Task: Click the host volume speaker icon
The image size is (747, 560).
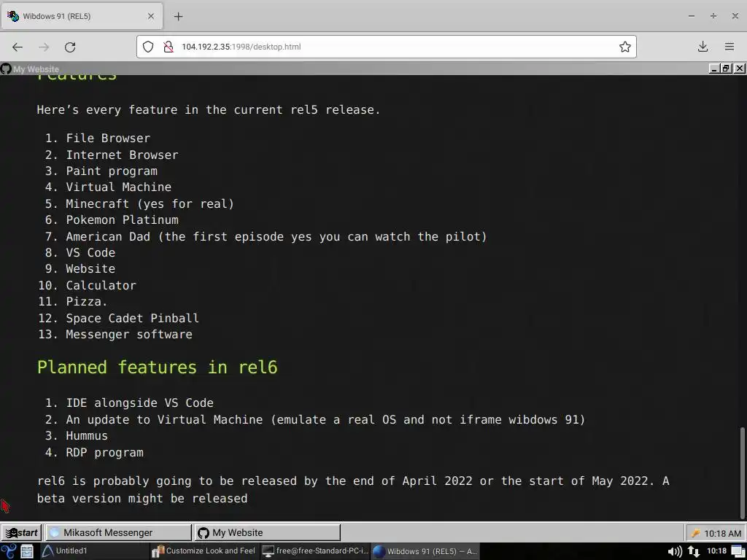Action: point(675,551)
